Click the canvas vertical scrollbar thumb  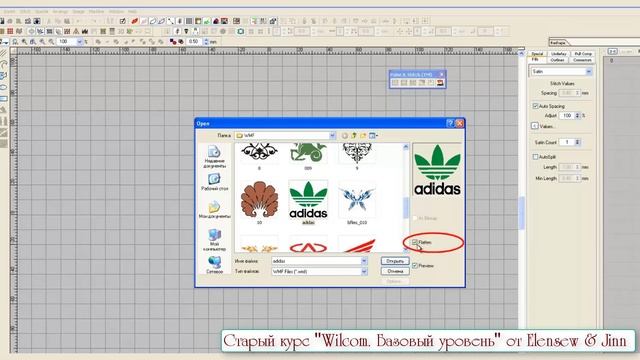click(x=522, y=212)
